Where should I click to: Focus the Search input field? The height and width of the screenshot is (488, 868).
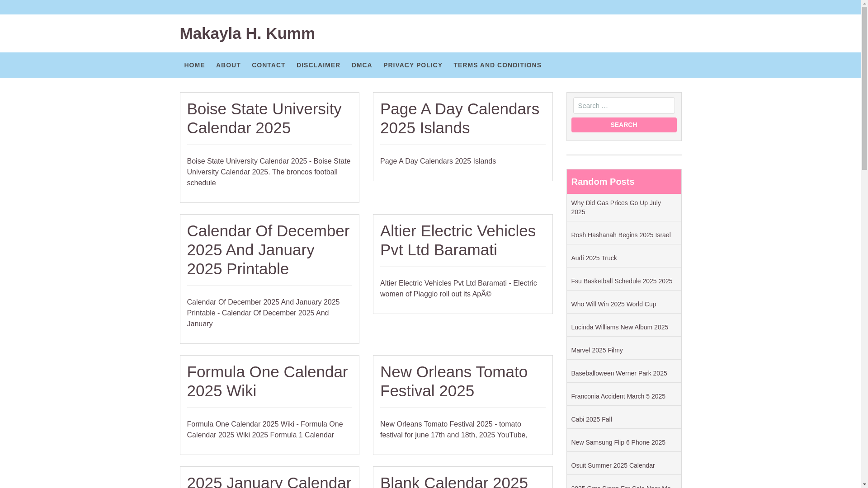(624, 105)
